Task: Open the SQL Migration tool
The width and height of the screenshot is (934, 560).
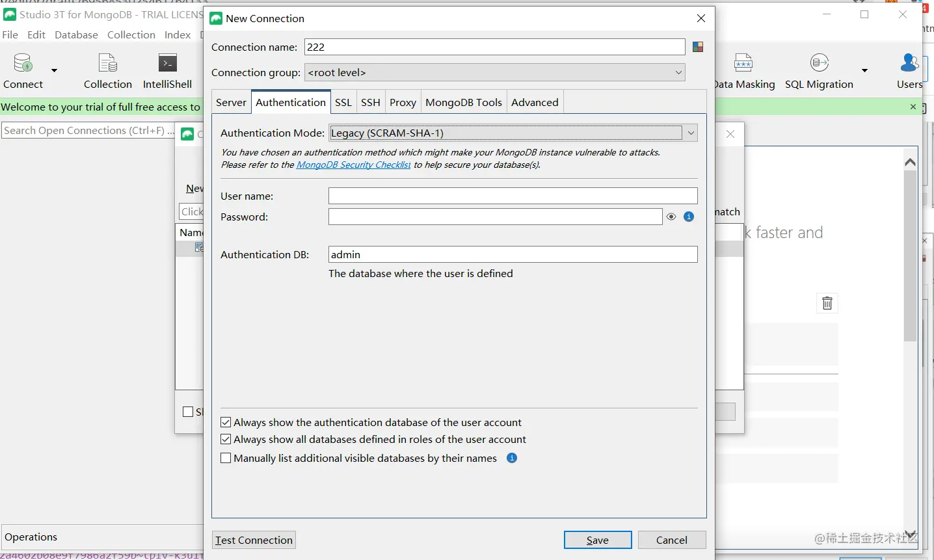Action: (819, 71)
